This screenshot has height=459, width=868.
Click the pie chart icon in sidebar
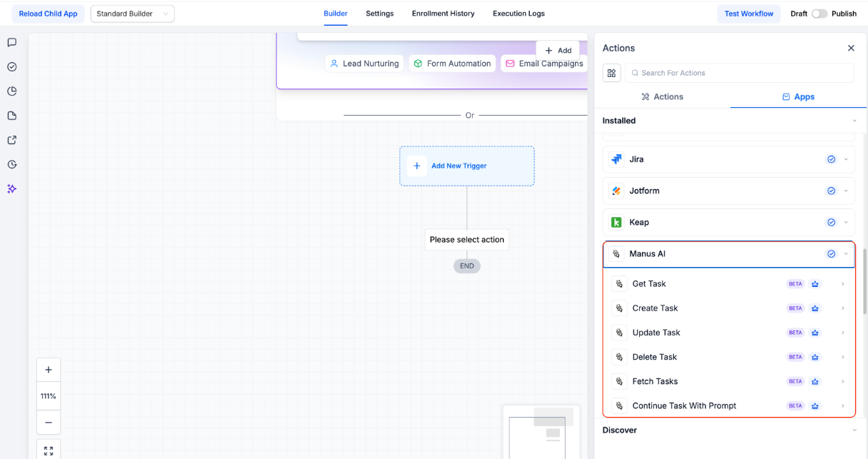tap(12, 91)
